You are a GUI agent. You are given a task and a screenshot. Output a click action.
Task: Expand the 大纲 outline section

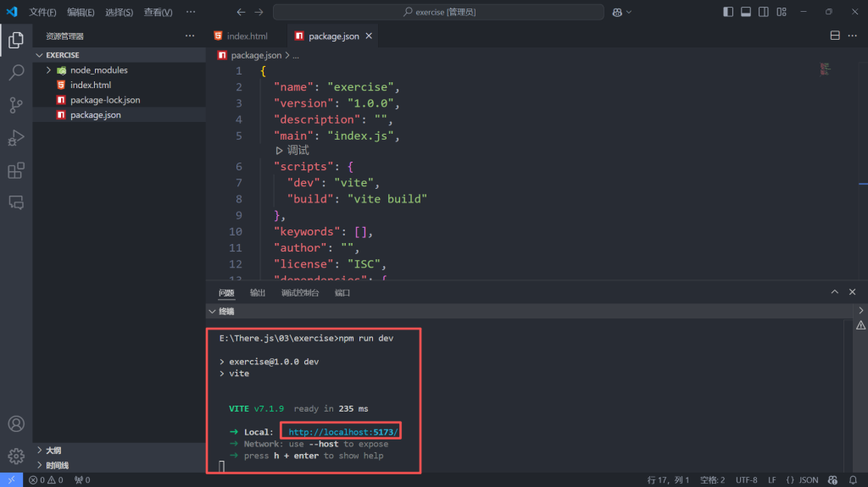[53, 451]
